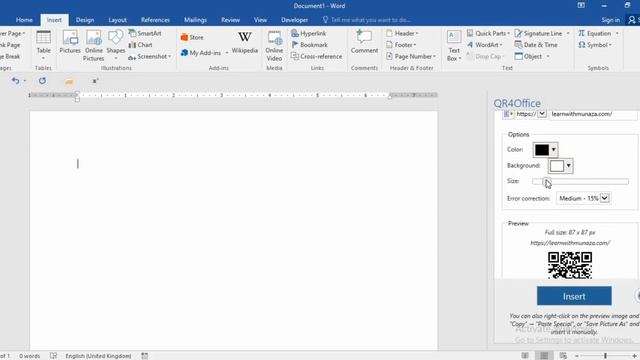640x360 pixels.
Task: Insert Date & Time
Action: [536, 45]
